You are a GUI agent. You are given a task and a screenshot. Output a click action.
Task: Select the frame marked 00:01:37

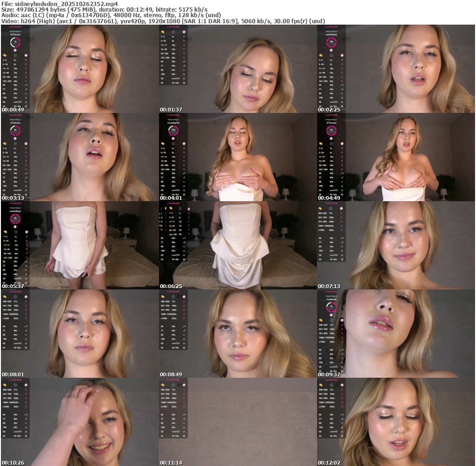coord(238,69)
